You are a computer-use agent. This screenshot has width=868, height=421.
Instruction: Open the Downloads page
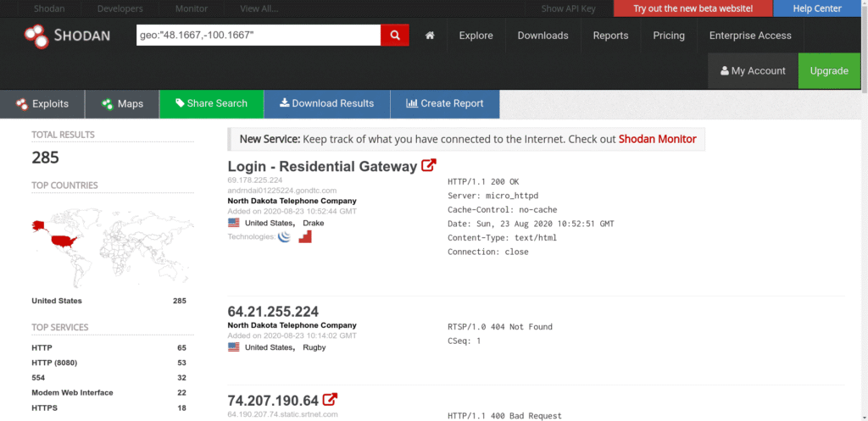543,36
